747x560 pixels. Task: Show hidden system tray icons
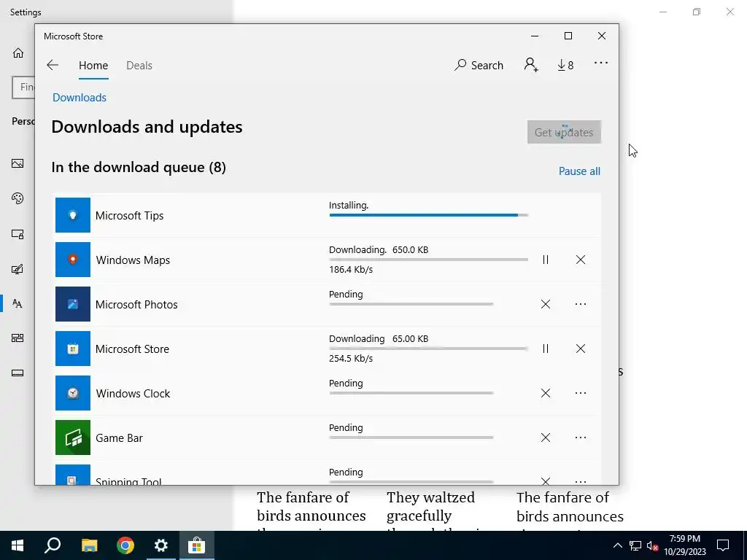point(617,545)
